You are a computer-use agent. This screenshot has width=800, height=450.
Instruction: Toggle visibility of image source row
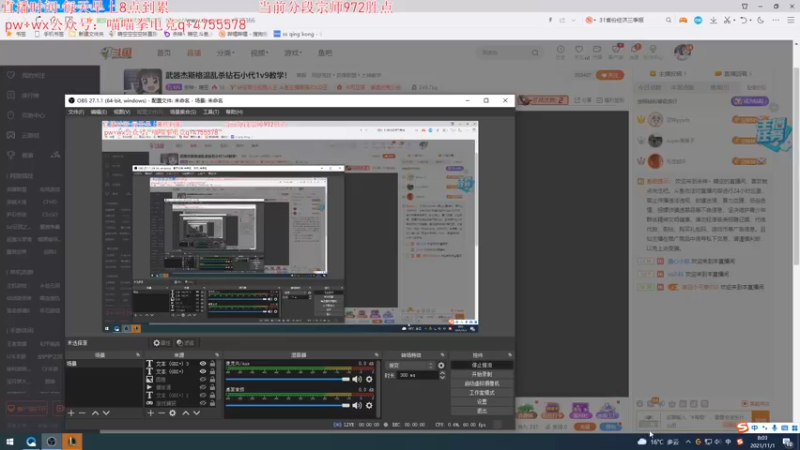[203, 380]
